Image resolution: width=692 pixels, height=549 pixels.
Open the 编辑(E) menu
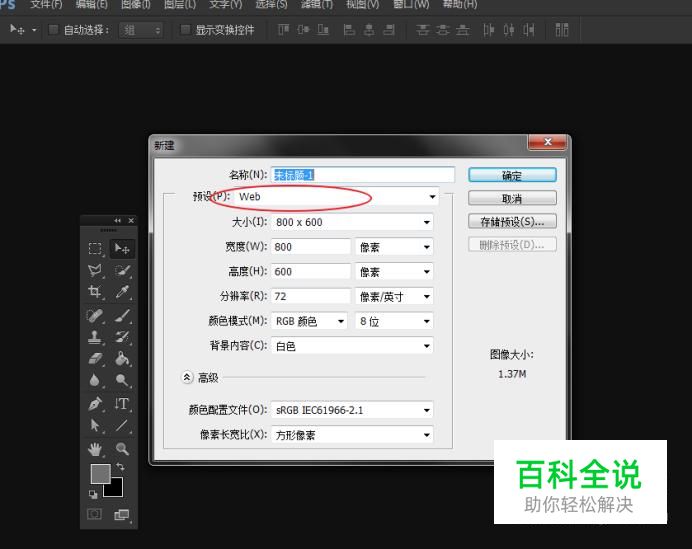(91, 4)
